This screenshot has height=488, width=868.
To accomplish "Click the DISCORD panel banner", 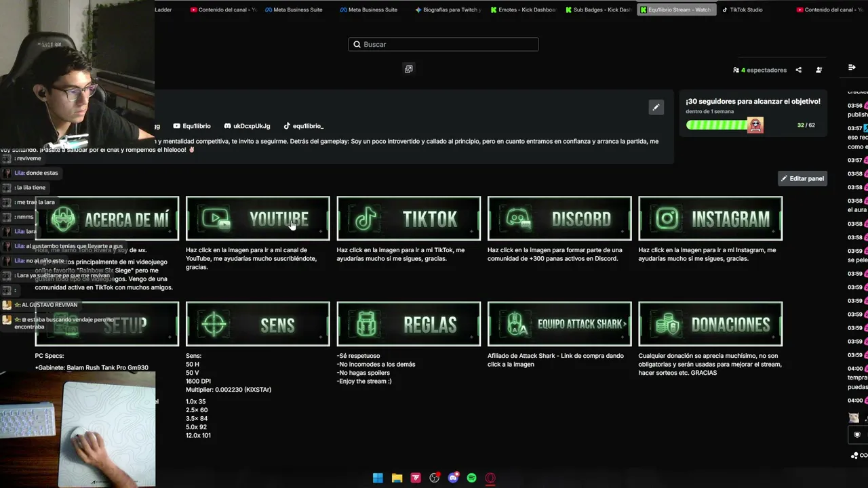I will click(x=559, y=218).
